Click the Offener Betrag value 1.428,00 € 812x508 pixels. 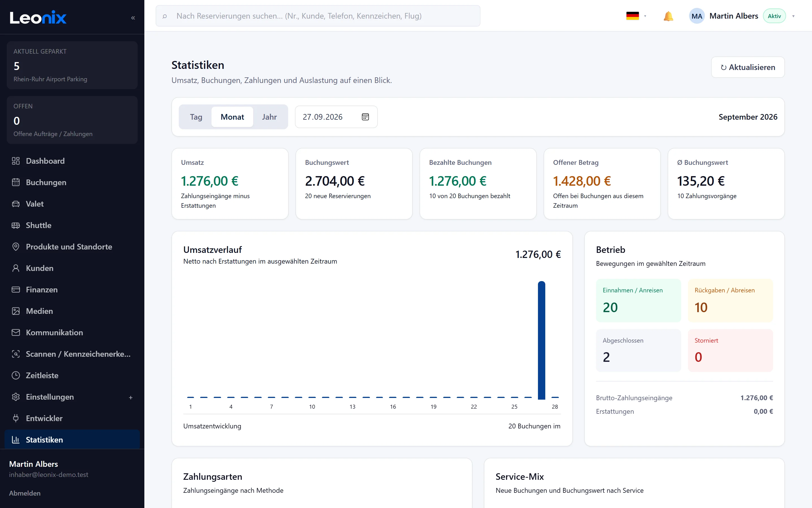point(582,181)
